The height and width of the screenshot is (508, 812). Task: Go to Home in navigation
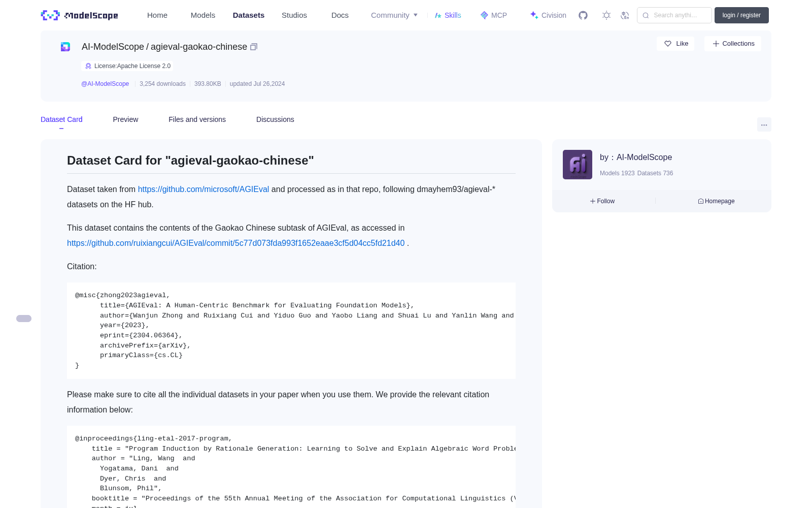[157, 15]
